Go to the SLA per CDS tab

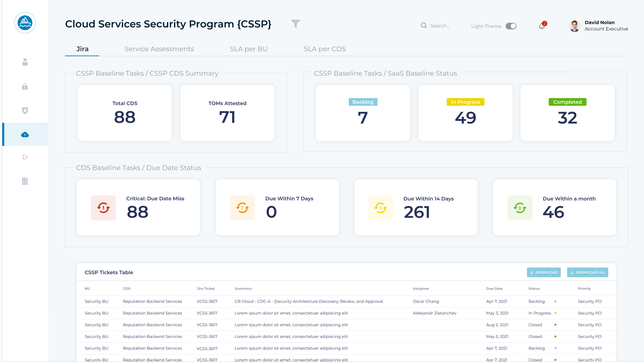[x=325, y=49]
